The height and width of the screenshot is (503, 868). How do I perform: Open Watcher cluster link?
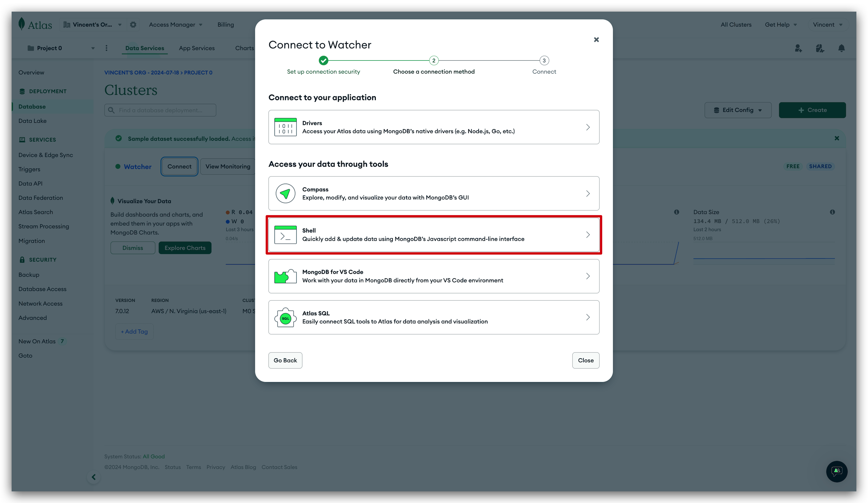(137, 167)
